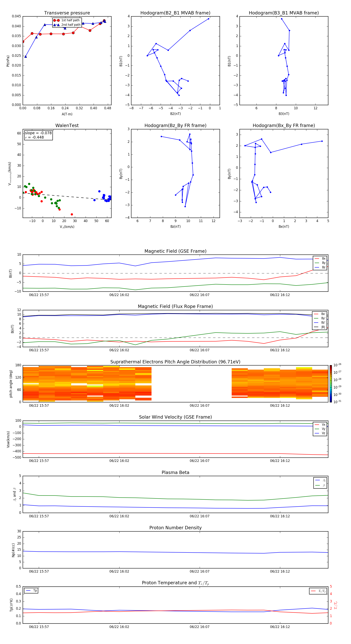Image resolution: width=351 pixels, height=644 pixels.
Task: Click the 'Solar Wind Velocity (GSE Frame)' title
Action: point(175,417)
